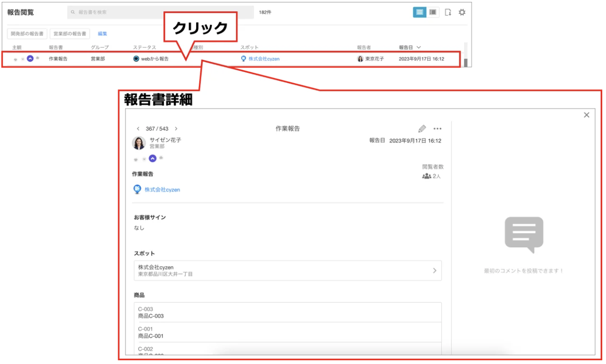Click the 編集 link
606x364 pixels.
pyautogui.click(x=102, y=34)
